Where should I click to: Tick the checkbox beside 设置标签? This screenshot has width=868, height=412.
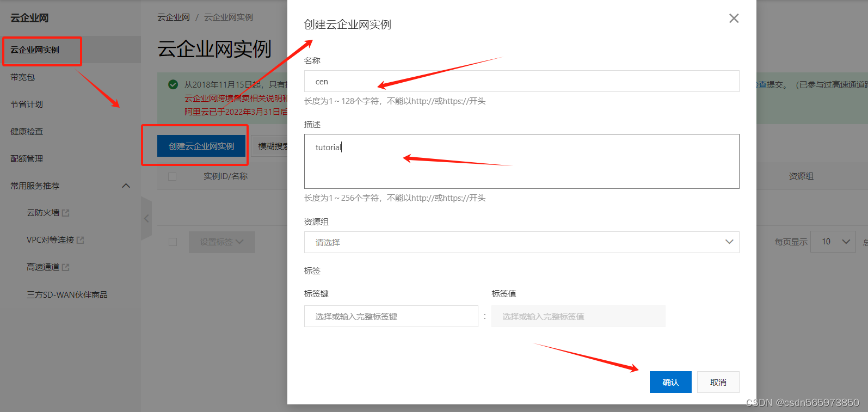pos(173,242)
